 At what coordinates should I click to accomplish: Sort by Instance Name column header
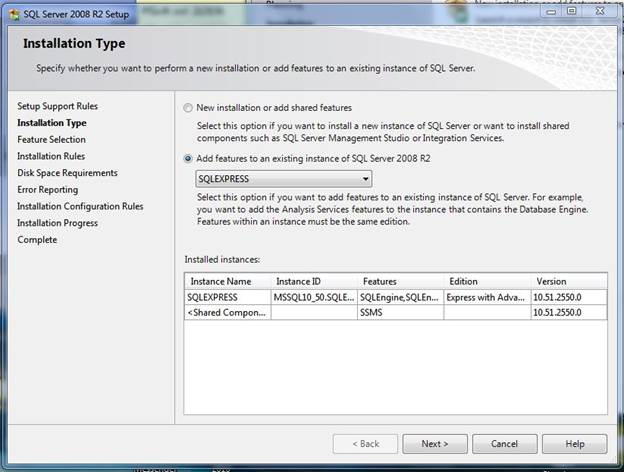[228, 281]
